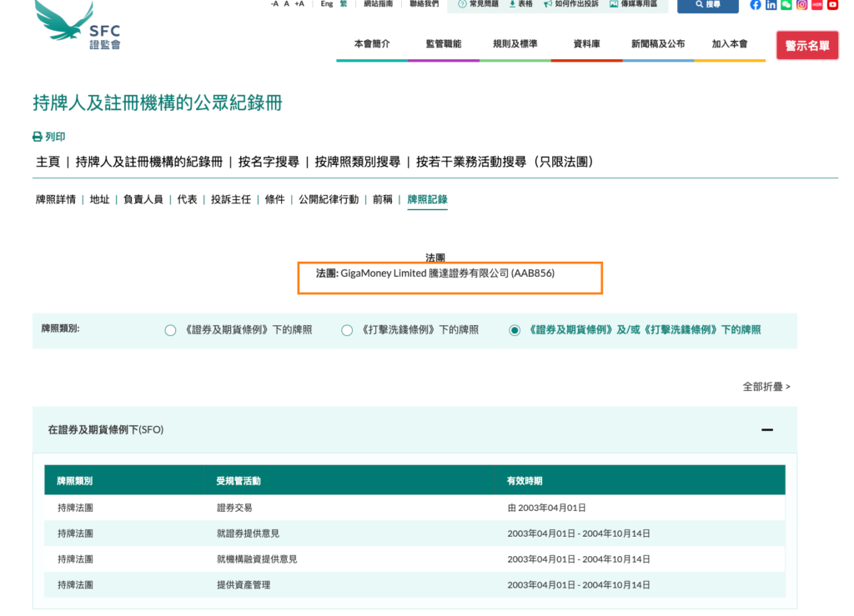The height and width of the screenshot is (616, 854).
Task: Click the 列印 print link text
Action: (x=55, y=137)
